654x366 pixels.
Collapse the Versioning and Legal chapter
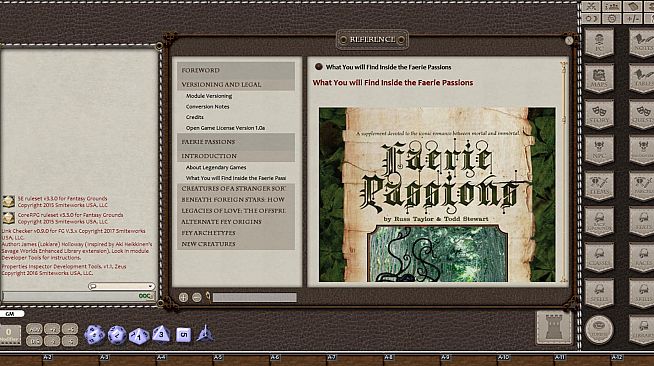pos(236,84)
